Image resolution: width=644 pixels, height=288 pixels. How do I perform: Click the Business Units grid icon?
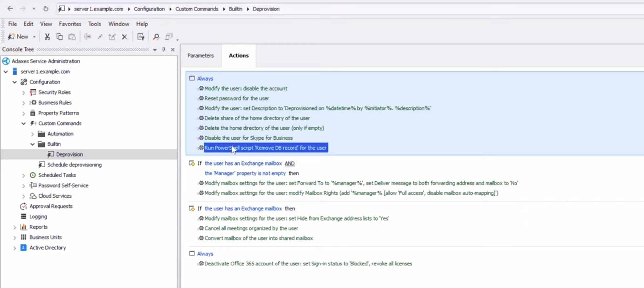tap(23, 237)
